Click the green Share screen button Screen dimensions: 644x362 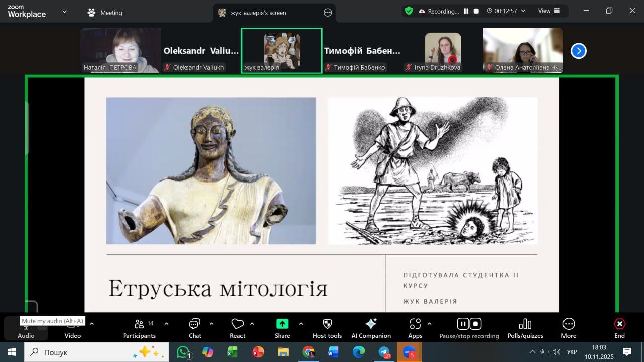click(x=282, y=324)
